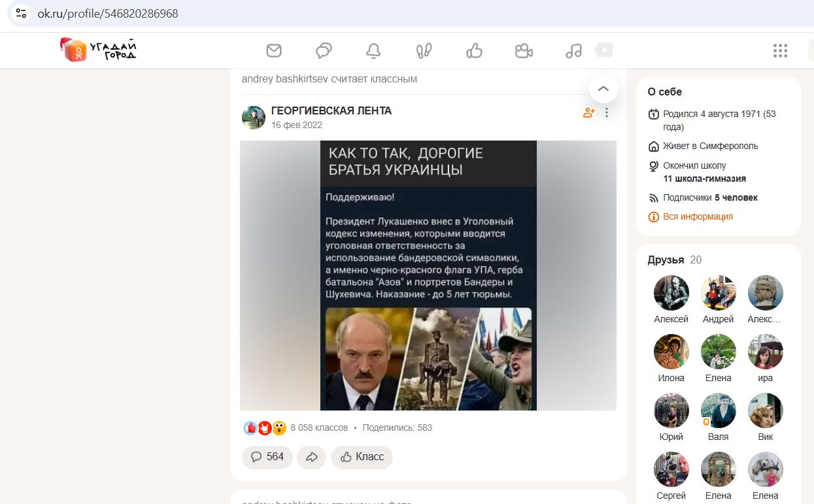Viewport: 814px width, 504px height.
Task: Open the ГЕОРГИЕВСКАЯ ЛЕНТА group name link
Action: coord(331,111)
